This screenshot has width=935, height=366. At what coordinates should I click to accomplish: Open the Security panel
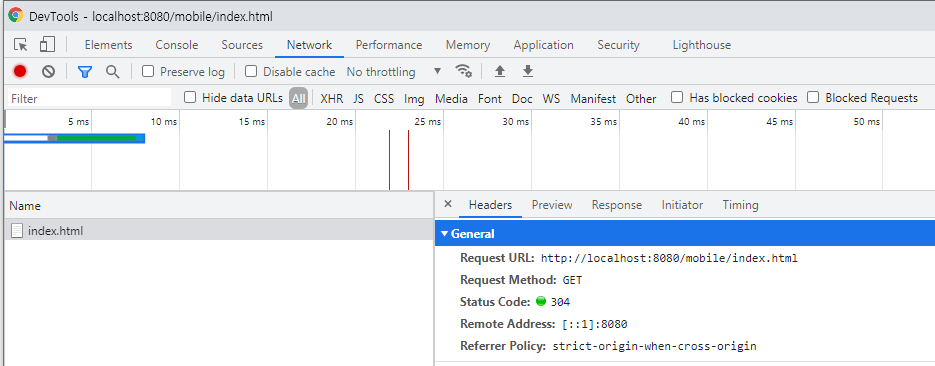(618, 45)
